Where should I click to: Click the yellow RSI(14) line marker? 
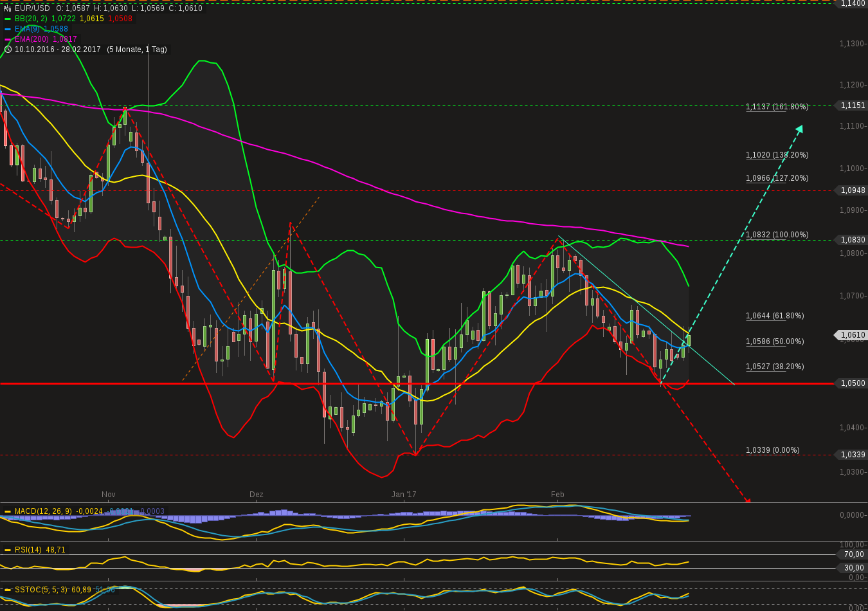(x=8, y=550)
